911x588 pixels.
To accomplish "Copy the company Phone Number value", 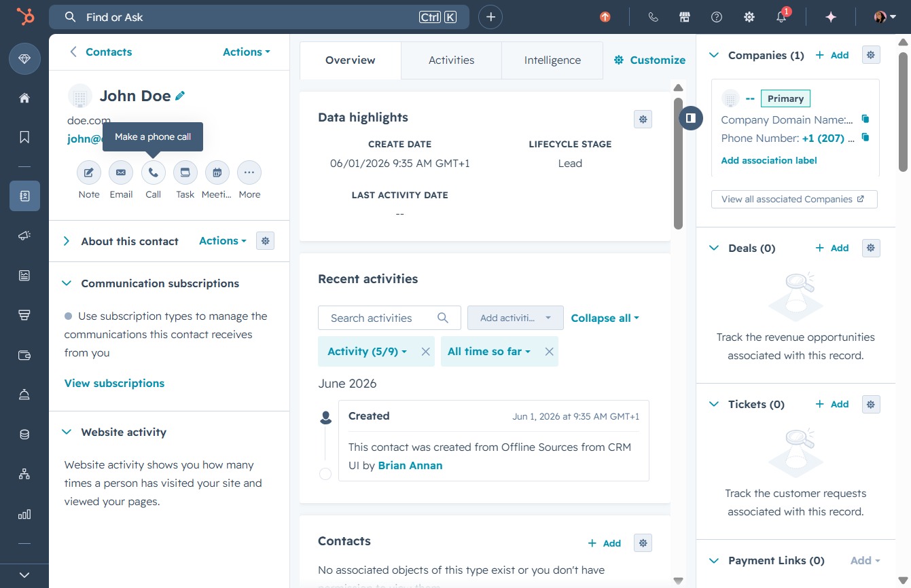I will (x=865, y=137).
